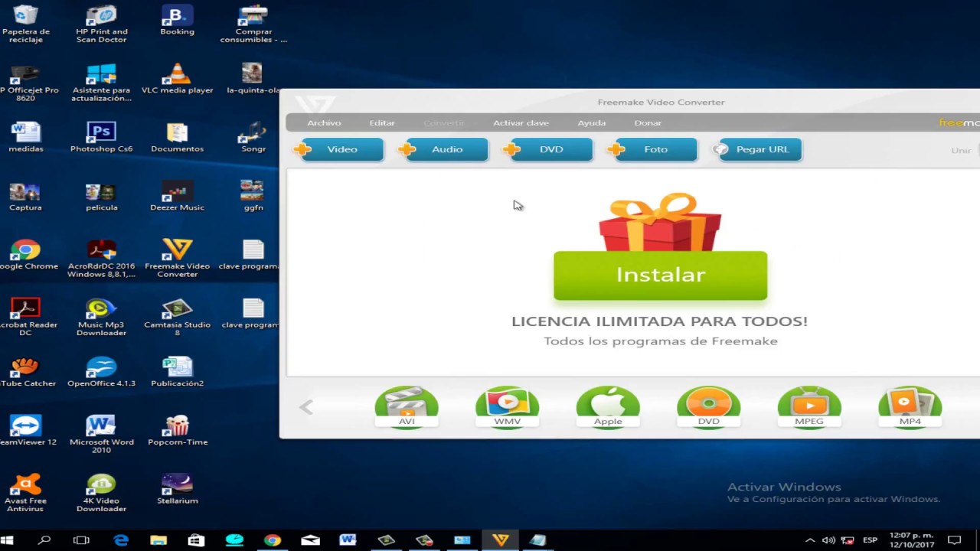This screenshot has height=551, width=980.
Task: Select the Microsoft Word 2010 desktop icon
Action: (x=101, y=434)
